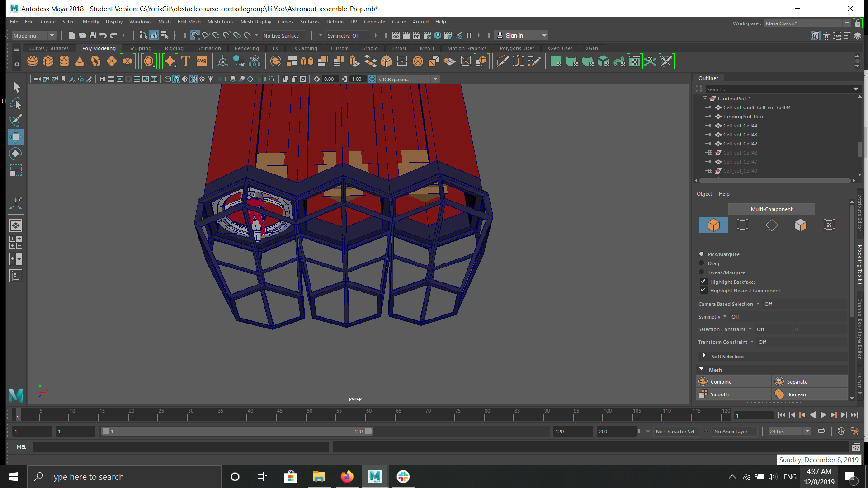Open the Modeling menu set dropdown
868x488 pixels.
click(x=34, y=35)
